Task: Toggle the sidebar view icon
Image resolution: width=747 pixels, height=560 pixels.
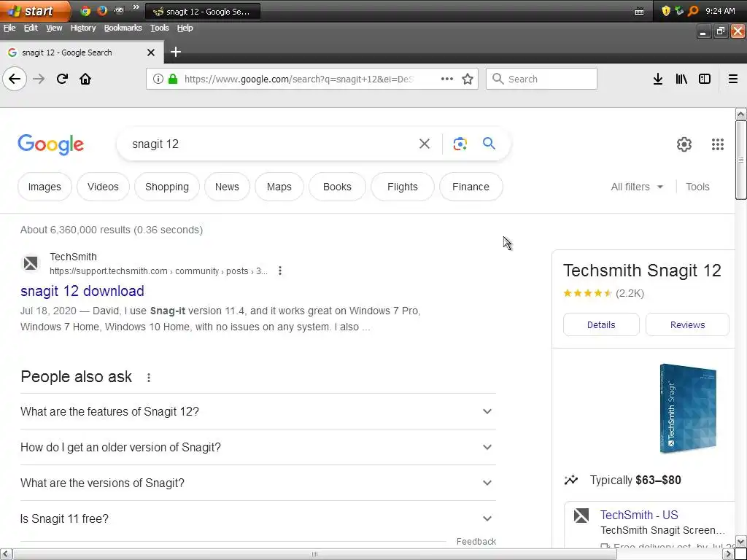Action: [x=705, y=79]
